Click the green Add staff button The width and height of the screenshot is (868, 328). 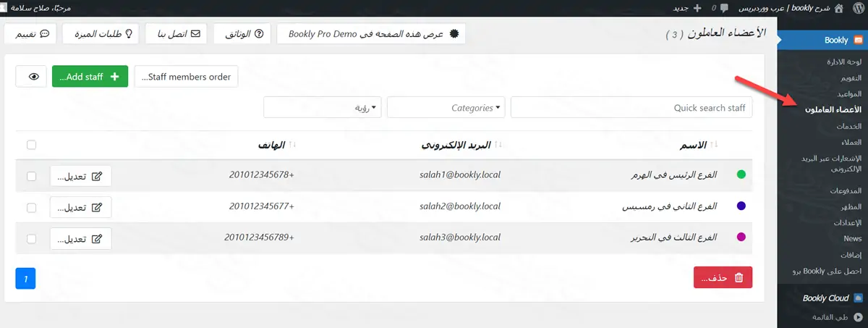coord(90,76)
